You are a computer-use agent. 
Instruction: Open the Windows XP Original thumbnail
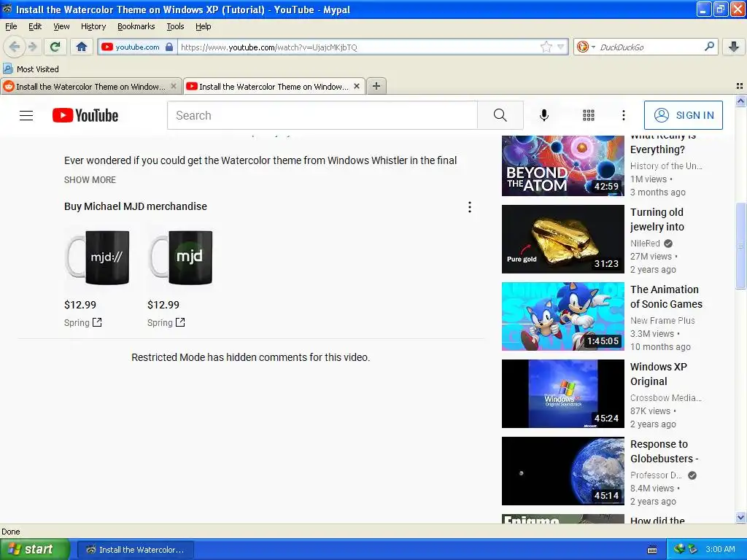(562, 393)
